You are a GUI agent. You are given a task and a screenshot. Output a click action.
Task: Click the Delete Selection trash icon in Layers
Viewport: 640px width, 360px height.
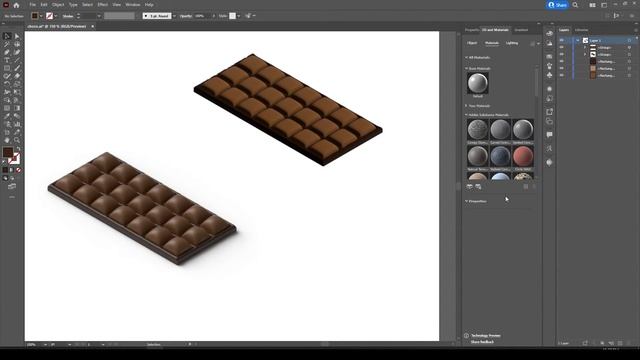point(629,343)
